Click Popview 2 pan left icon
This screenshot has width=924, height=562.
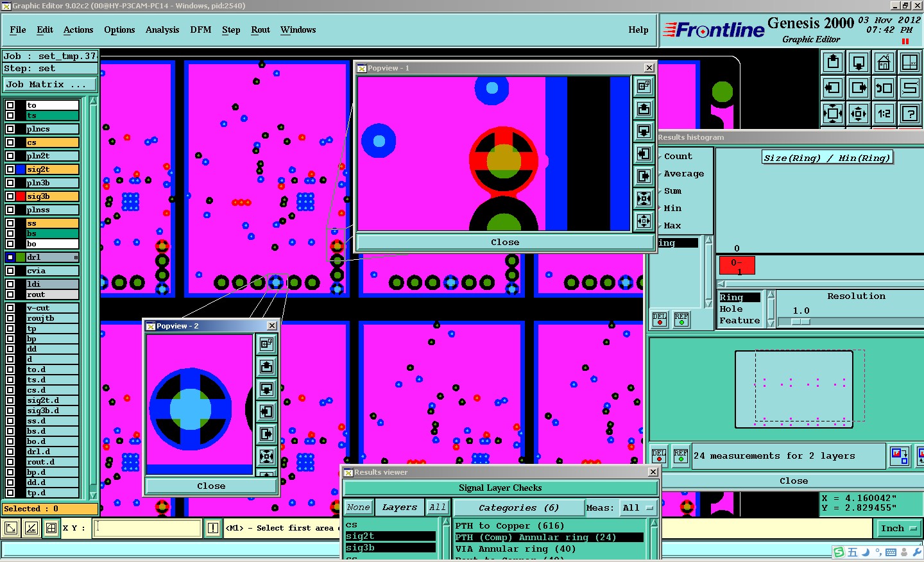266,411
